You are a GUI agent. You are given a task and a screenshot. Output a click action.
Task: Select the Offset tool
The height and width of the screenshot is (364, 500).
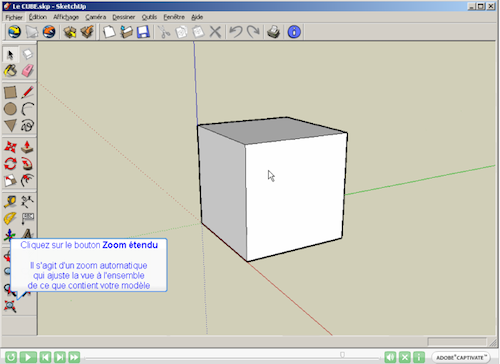point(27,180)
